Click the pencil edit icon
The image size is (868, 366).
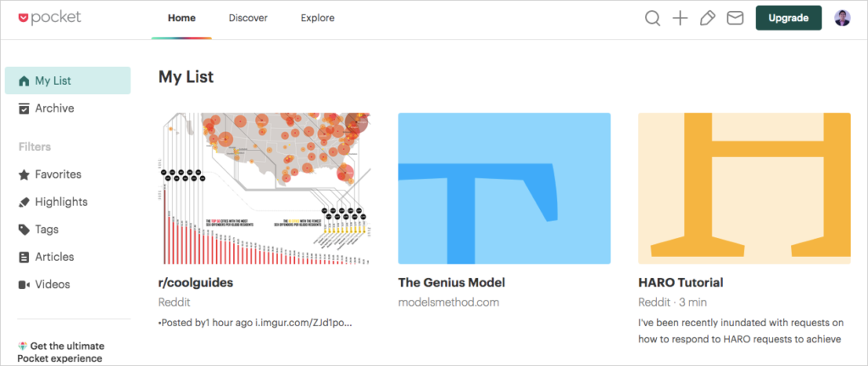[x=708, y=19]
